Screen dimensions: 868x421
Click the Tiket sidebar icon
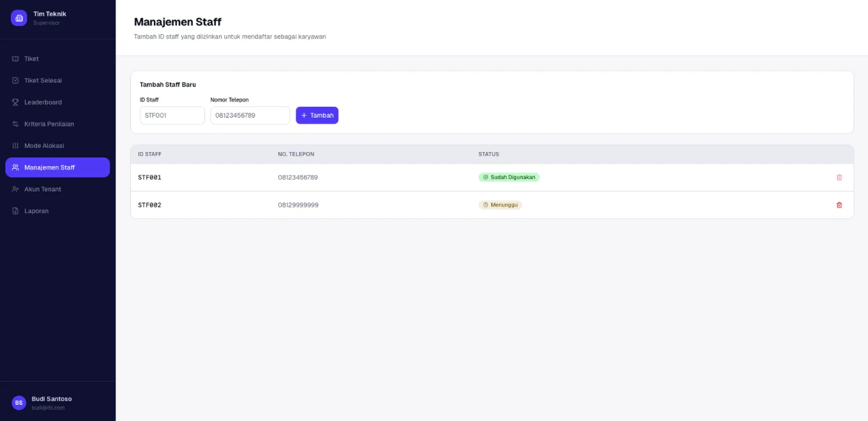[x=15, y=59]
